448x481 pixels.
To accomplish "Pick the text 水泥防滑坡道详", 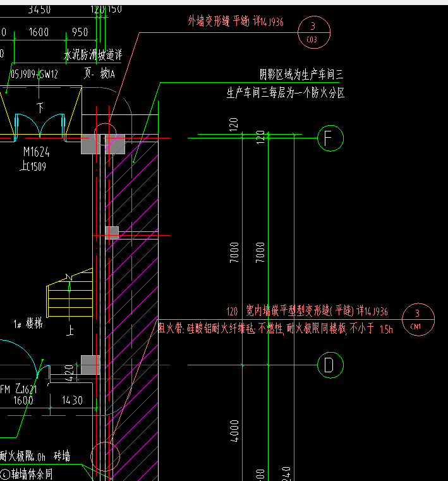I will [93, 55].
